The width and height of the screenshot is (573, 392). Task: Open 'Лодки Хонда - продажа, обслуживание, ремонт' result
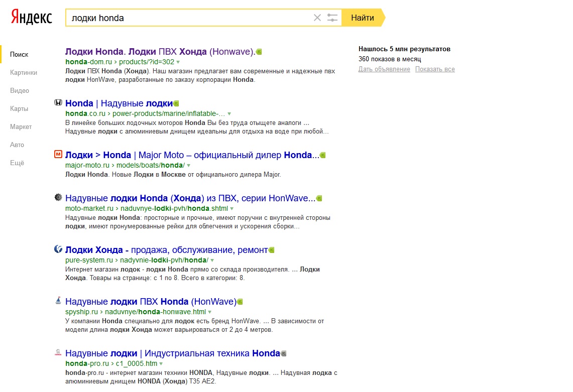(167, 250)
